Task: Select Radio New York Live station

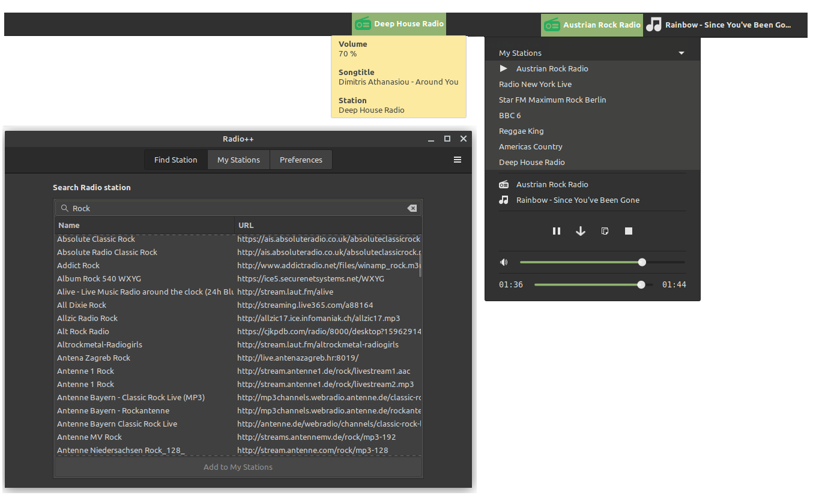Action: [592, 84]
